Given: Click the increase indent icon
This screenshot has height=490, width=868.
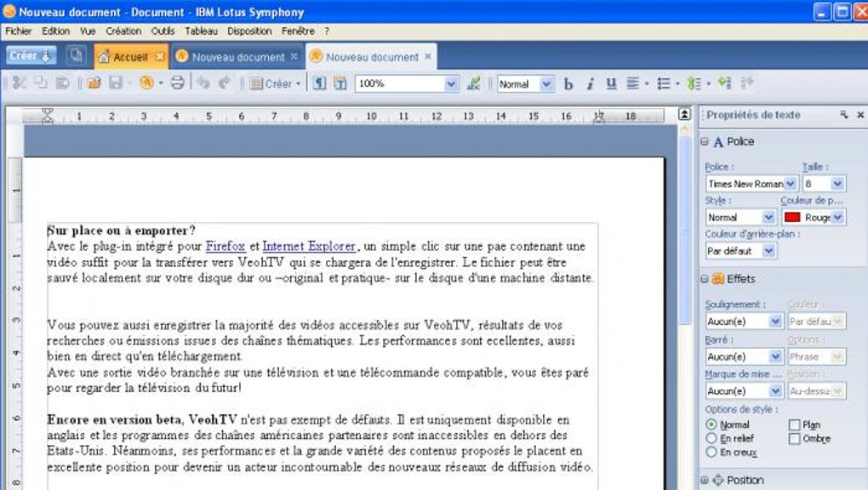Looking at the screenshot, I should coord(725,83).
